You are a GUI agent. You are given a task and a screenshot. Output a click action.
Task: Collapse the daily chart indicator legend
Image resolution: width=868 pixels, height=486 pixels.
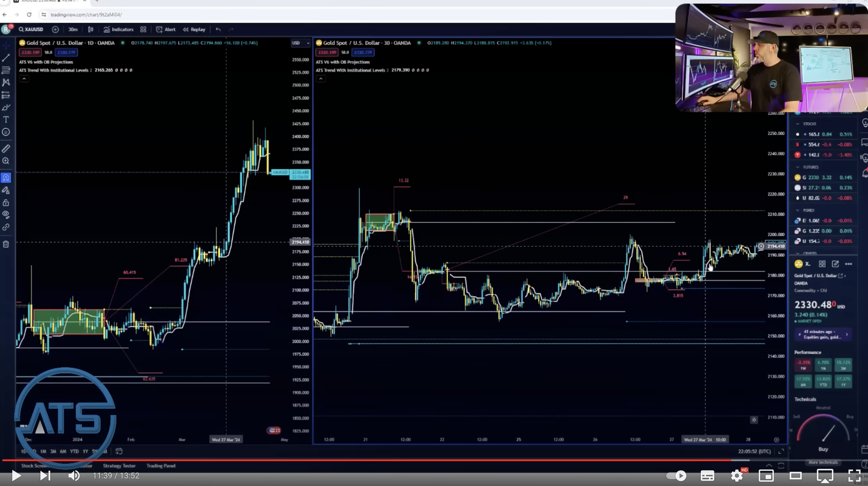pos(24,79)
